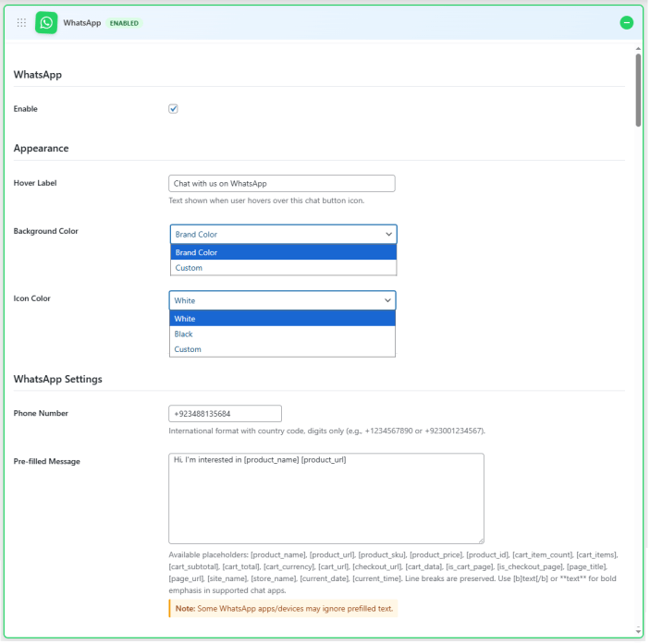Click the International format hint text
Image resolution: width=650 pixels, height=644 pixels.
(327, 432)
